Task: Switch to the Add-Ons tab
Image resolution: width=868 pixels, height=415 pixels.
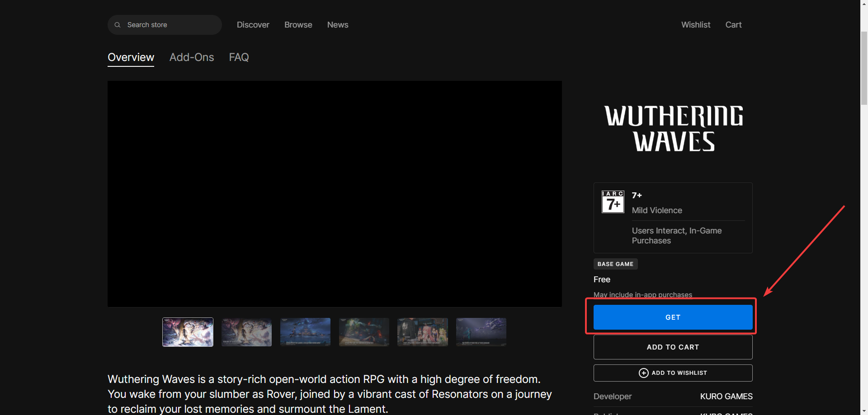Action: (192, 57)
